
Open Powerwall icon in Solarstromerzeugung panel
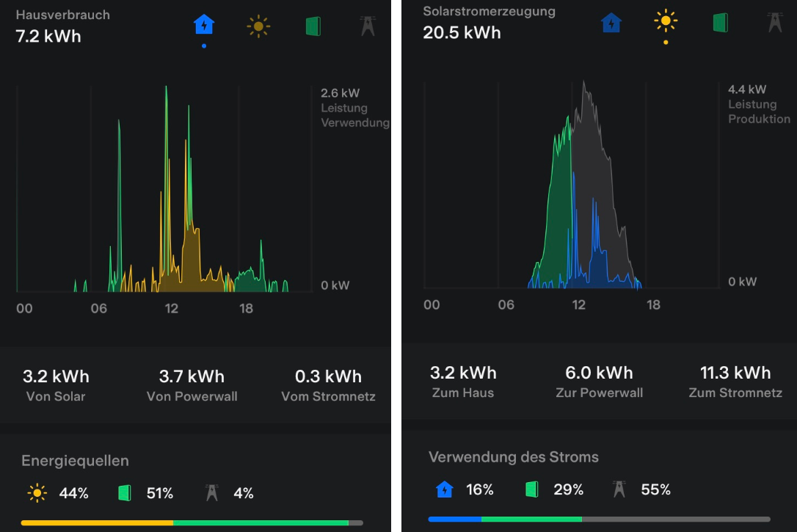coord(721,23)
